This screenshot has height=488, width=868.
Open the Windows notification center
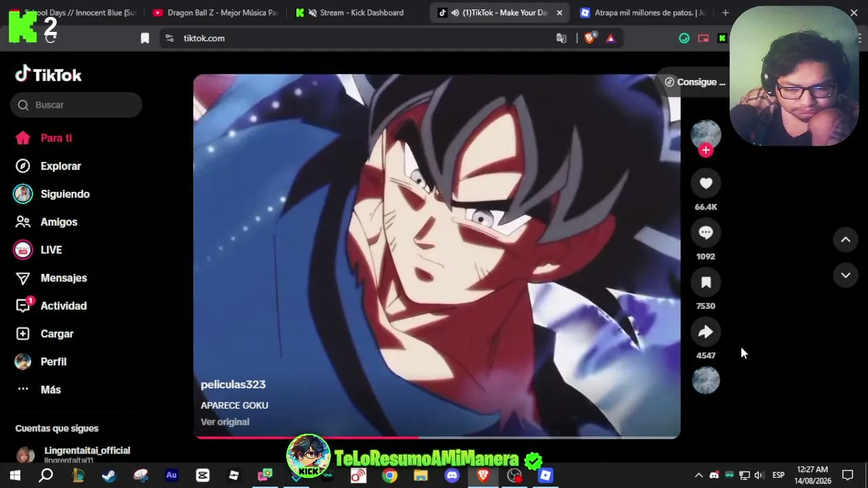click(x=848, y=475)
